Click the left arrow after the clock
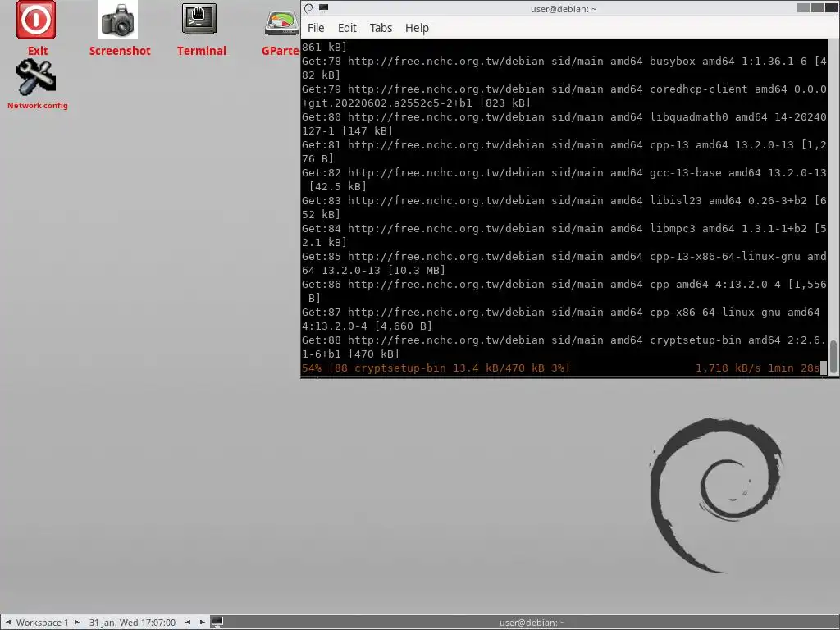This screenshot has width=840, height=630. click(188, 623)
